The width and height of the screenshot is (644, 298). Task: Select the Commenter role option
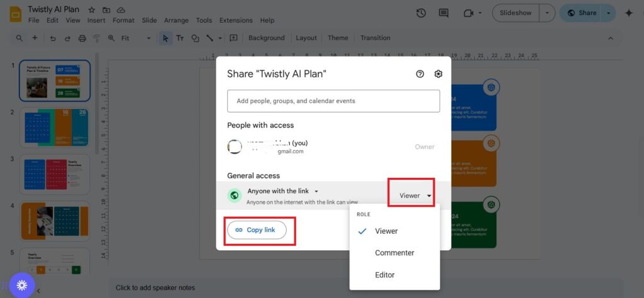click(x=394, y=253)
